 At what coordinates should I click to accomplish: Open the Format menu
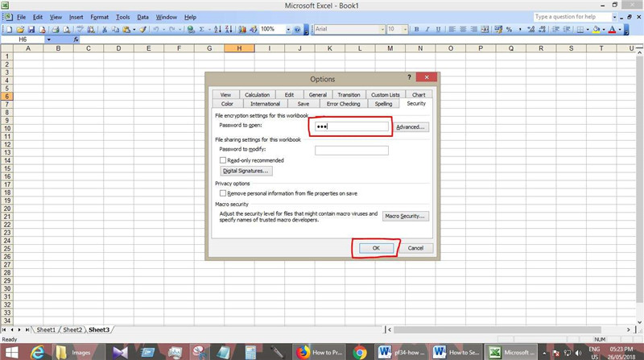[x=99, y=17]
